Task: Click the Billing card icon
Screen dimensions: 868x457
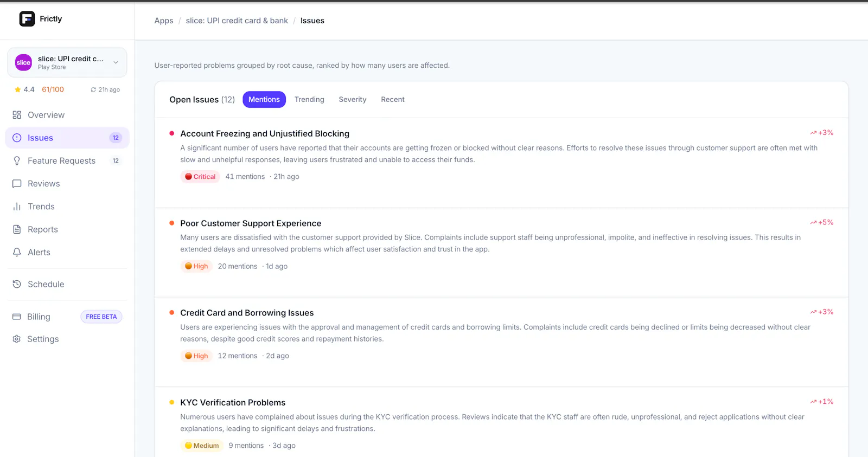Action: pos(17,317)
